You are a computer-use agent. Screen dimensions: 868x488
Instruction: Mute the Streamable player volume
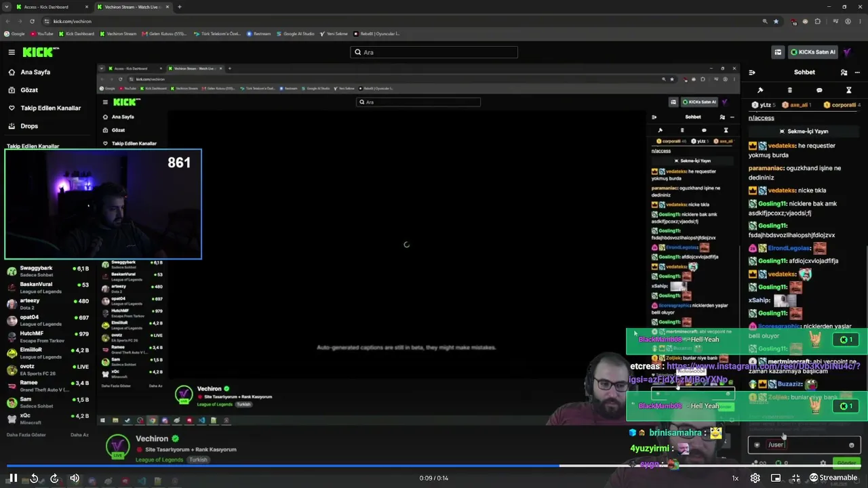click(x=75, y=478)
